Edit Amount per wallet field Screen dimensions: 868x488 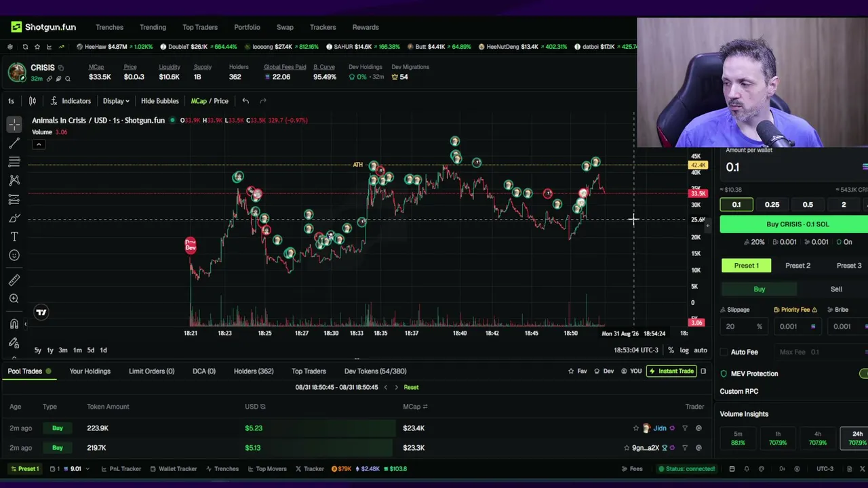[793, 167]
